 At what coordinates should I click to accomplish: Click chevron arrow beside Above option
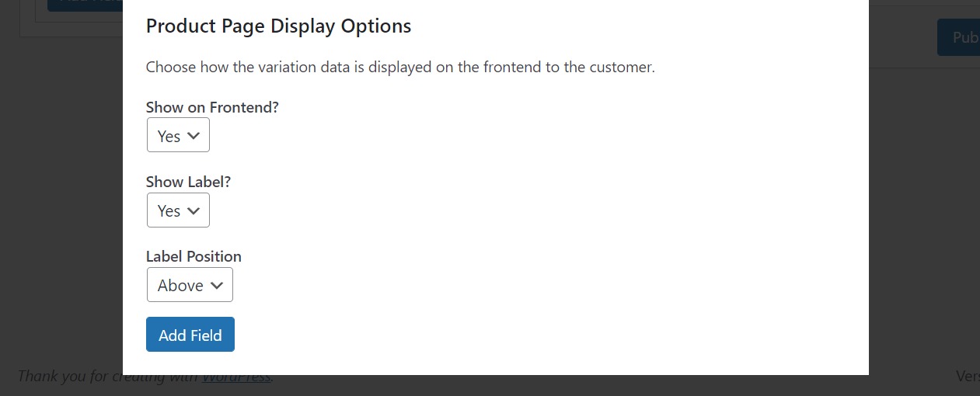point(218,285)
